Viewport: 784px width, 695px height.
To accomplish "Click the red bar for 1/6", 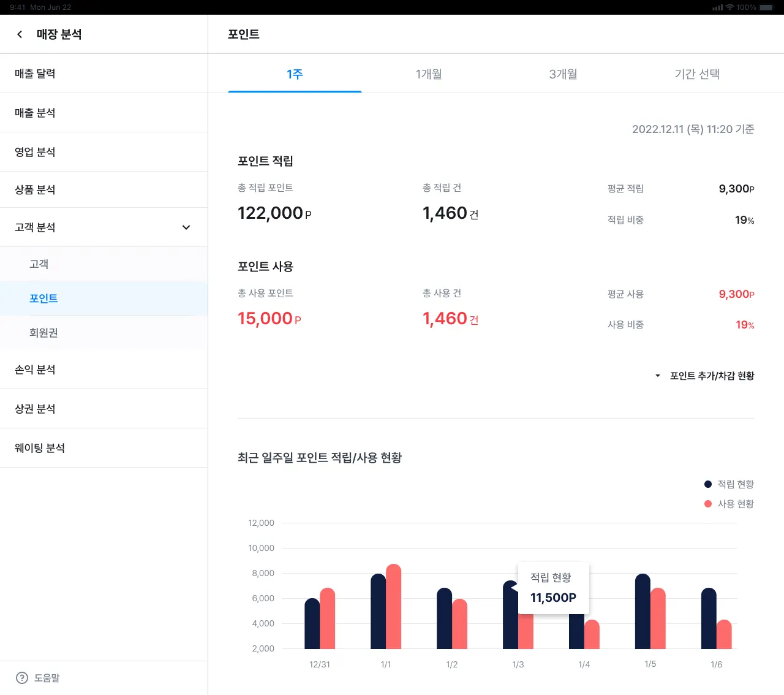I will [725, 634].
